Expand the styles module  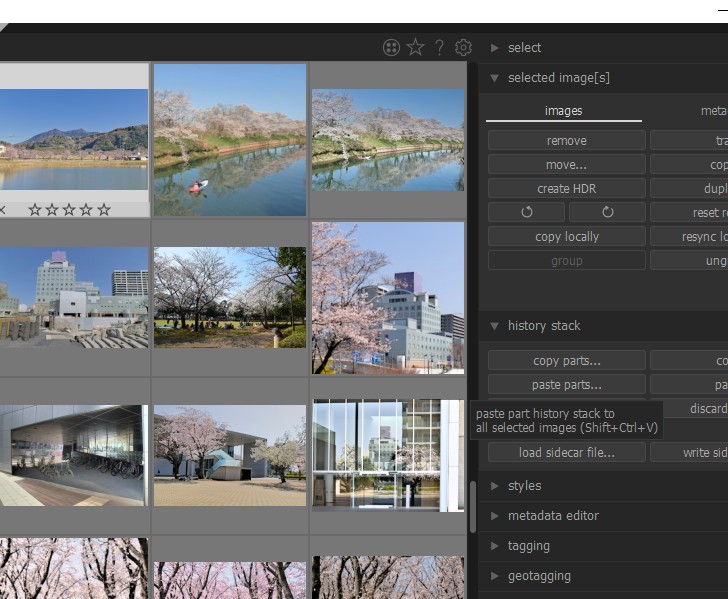[x=524, y=486]
